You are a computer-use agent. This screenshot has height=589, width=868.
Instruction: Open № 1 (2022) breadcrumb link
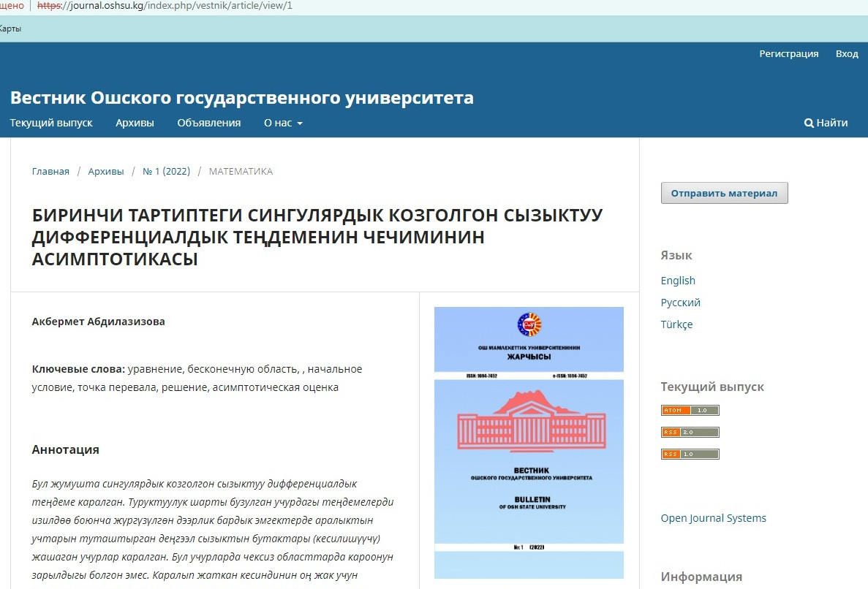tap(166, 172)
